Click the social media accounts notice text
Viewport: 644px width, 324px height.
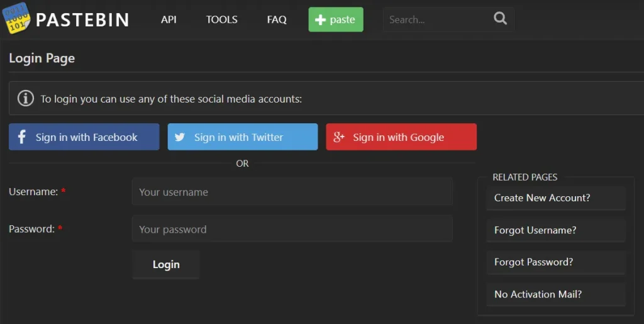tap(171, 99)
